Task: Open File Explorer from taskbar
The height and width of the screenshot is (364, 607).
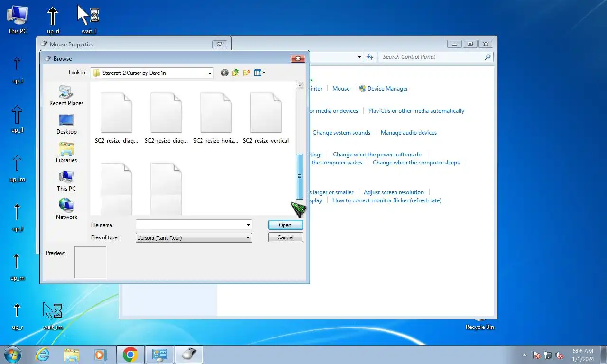Action: coord(72,355)
